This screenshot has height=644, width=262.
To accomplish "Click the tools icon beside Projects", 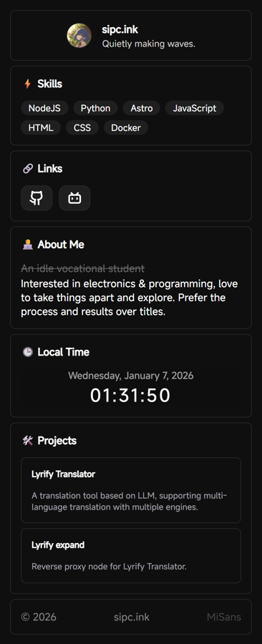I will [x=27, y=441].
